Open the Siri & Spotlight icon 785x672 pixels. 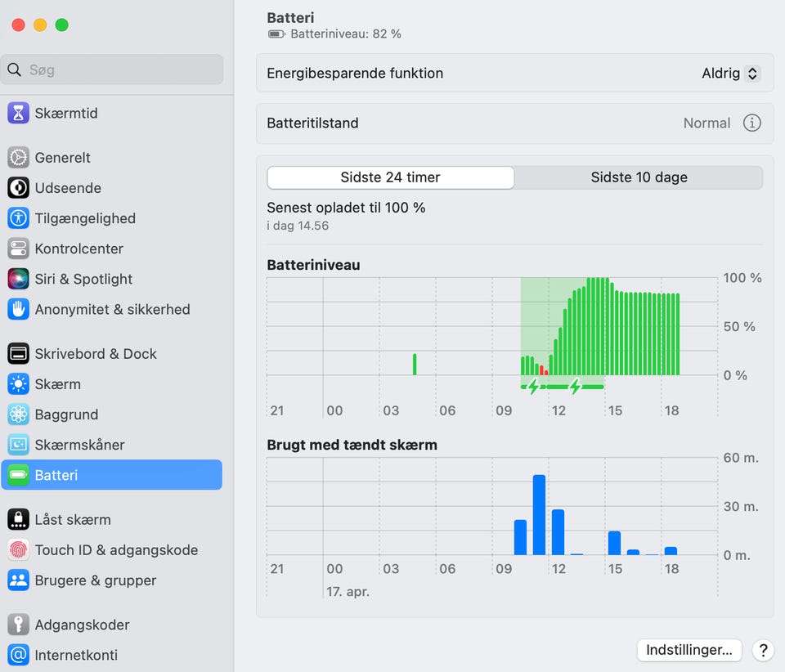pos(19,280)
